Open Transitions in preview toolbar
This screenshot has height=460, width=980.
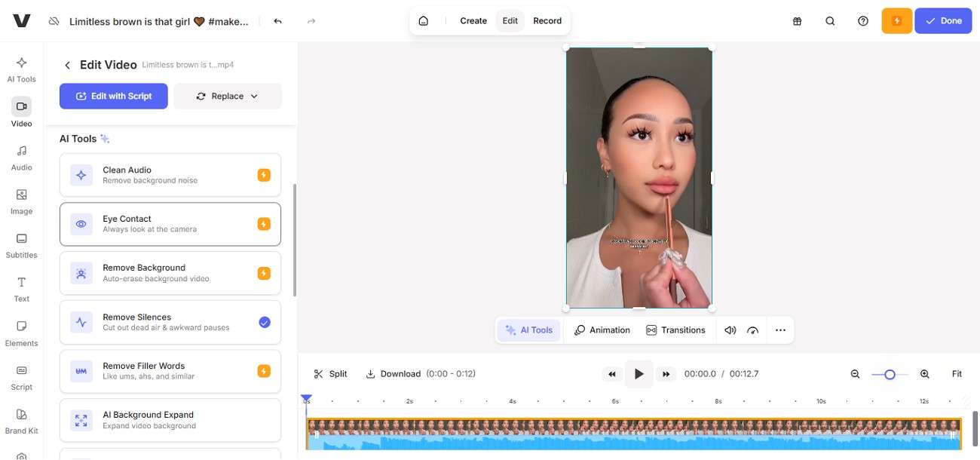click(675, 330)
